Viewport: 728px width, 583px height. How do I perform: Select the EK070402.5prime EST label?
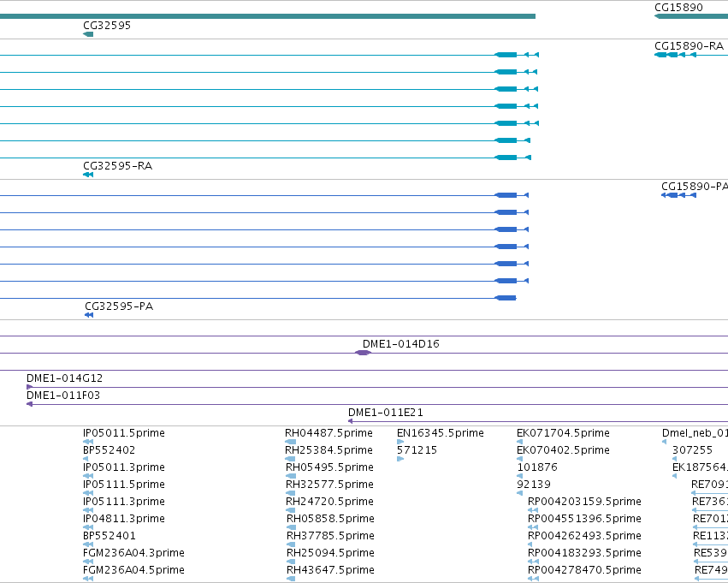click(x=563, y=450)
